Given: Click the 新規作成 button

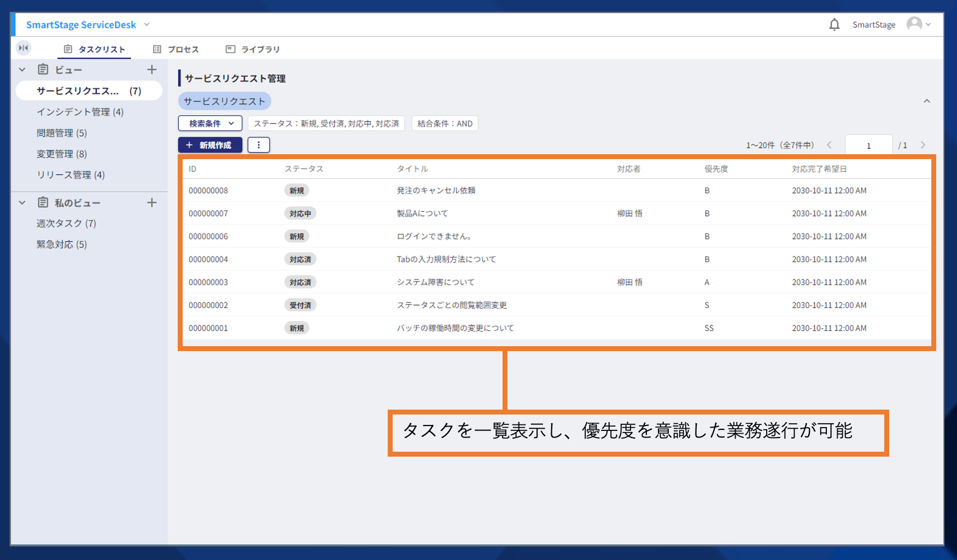Looking at the screenshot, I should 210,145.
